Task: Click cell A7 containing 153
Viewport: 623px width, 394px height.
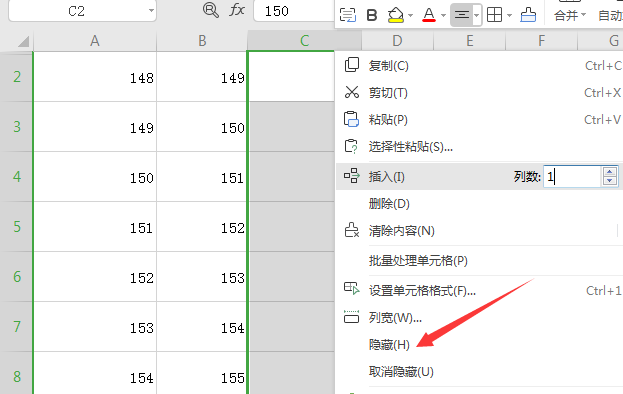Action: tap(95, 326)
